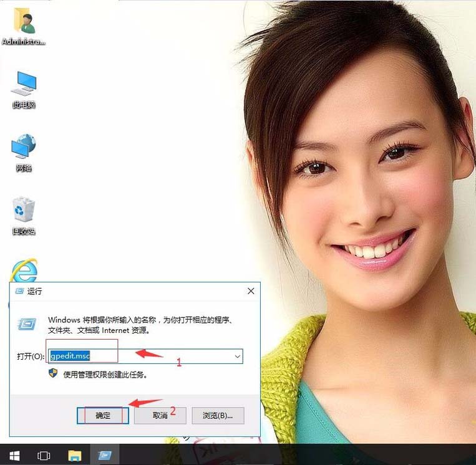Click the admin shield icon beside 使用管理权限
This screenshot has width=476, height=465.
tap(53, 373)
